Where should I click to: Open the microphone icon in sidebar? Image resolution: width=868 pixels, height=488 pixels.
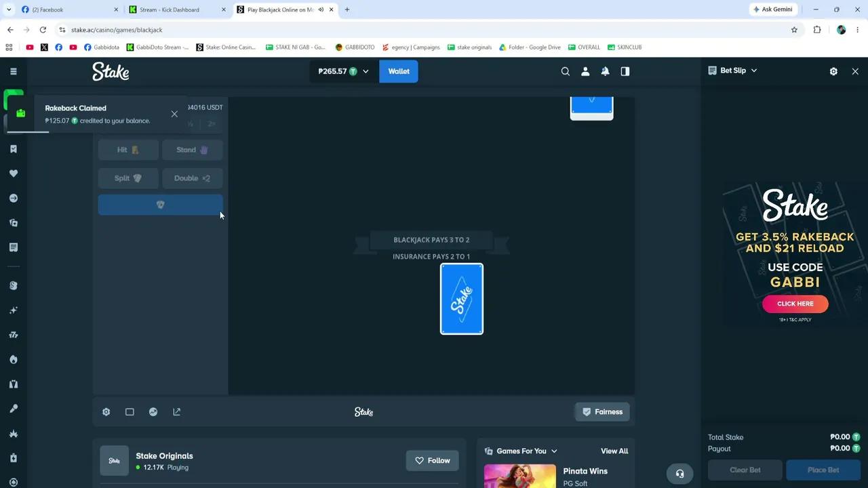tap(13, 409)
